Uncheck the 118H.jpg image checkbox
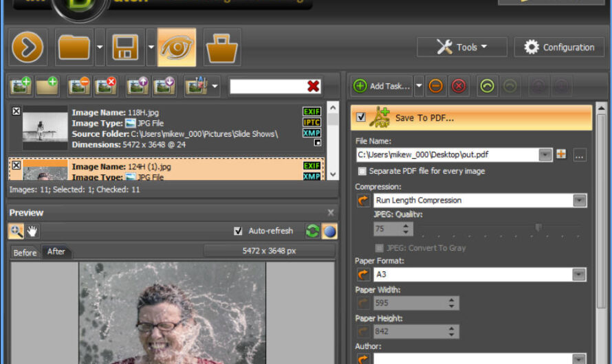Screen dimensions: 612x364 click(16, 111)
